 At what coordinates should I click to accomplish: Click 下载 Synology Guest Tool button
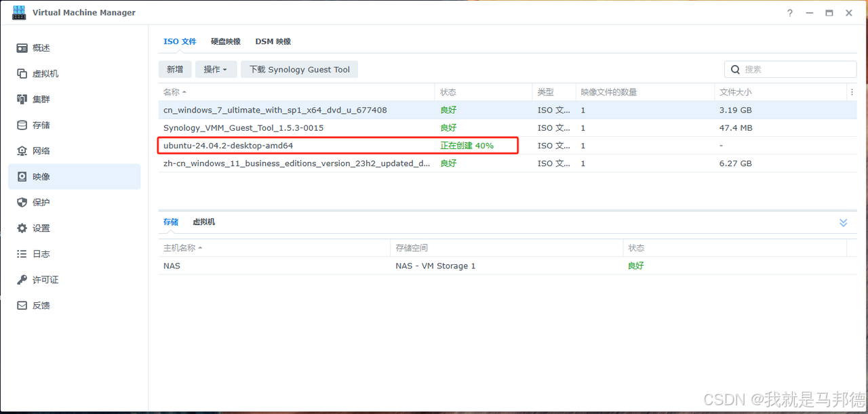300,69
